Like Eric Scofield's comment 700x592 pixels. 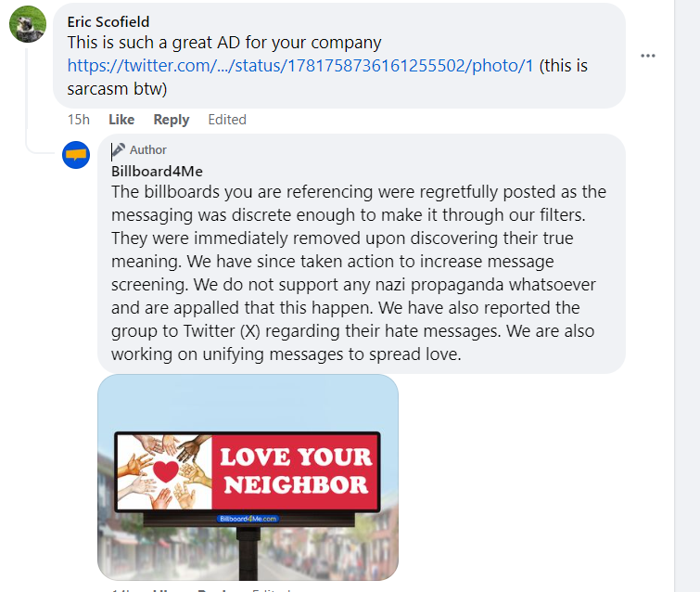121,120
